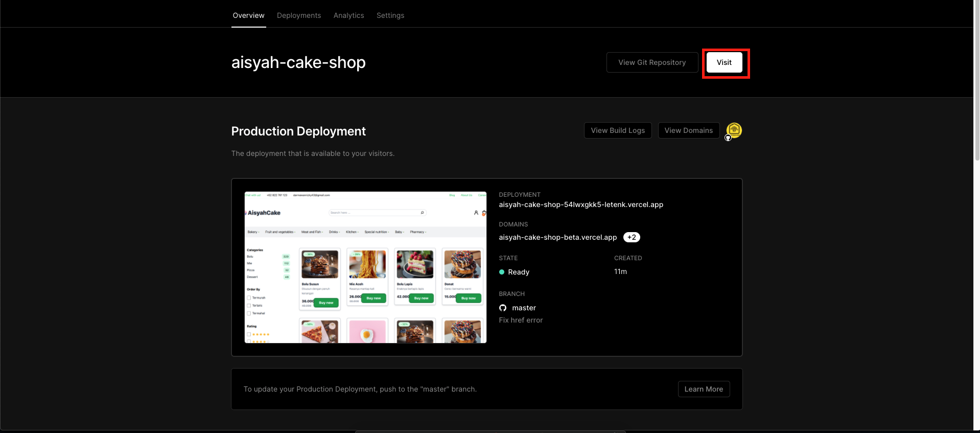This screenshot has height=433, width=980.
Task: Open View Build Logs
Action: point(618,130)
